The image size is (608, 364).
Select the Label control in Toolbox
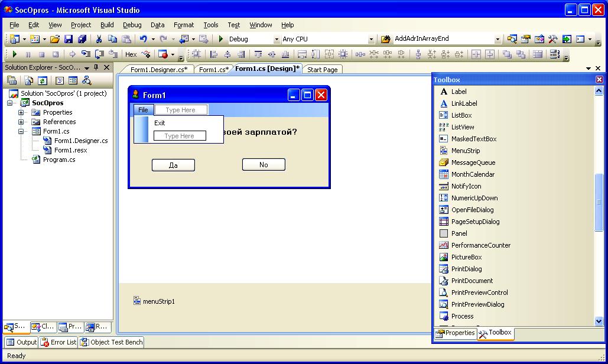[459, 92]
